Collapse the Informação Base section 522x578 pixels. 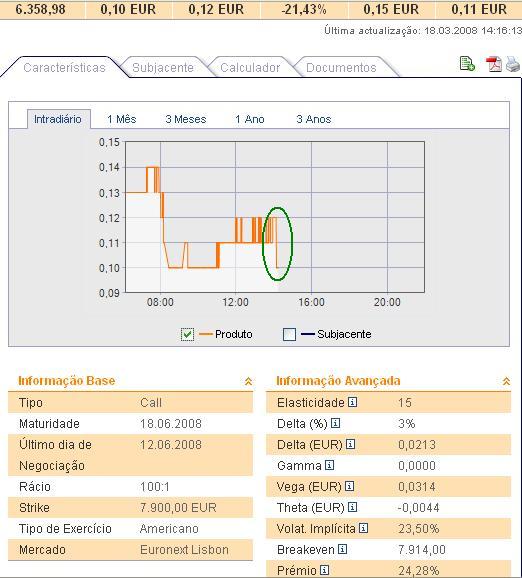248,381
